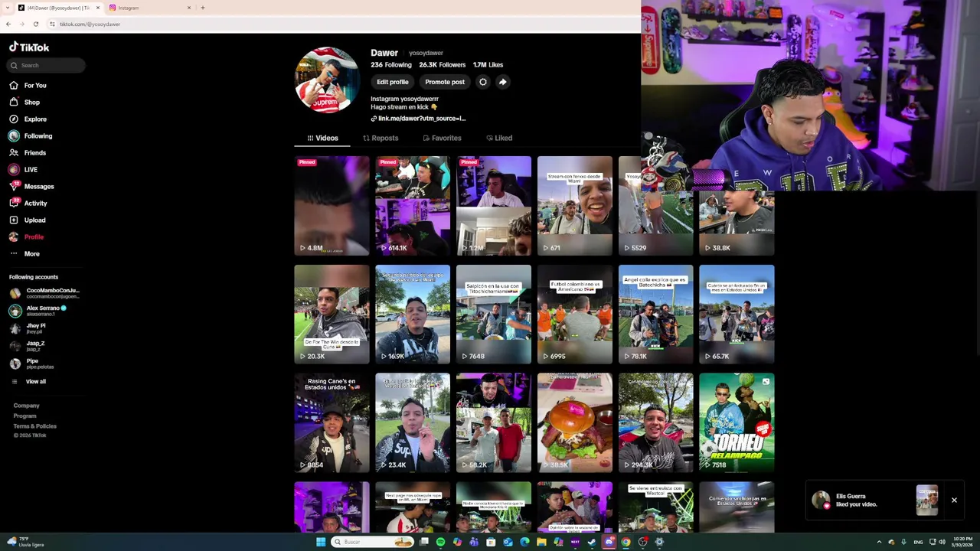The height and width of the screenshot is (551, 980).
Task: Reload the page
Action: [x=35, y=24]
